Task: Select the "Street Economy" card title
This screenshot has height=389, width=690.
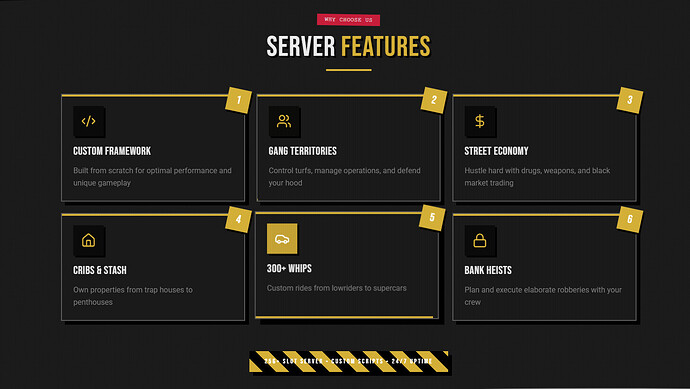Action: tap(496, 151)
